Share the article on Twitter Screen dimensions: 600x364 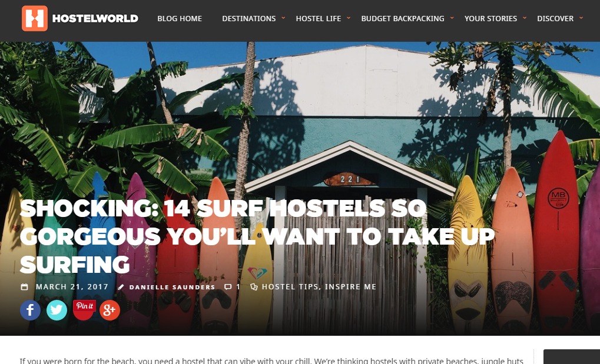[57, 310]
